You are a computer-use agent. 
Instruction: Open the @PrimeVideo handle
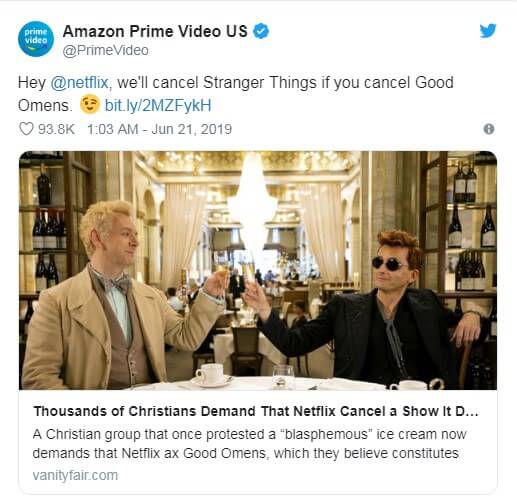106,51
